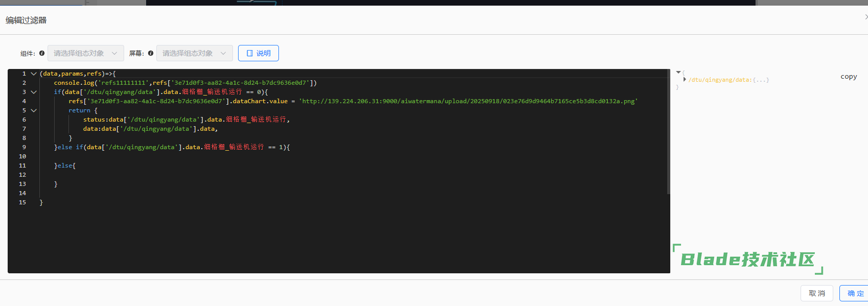Close the 编辑过滤器 dialog with X
Screen dimensions: 868x306
pyautogui.click(x=865, y=17)
